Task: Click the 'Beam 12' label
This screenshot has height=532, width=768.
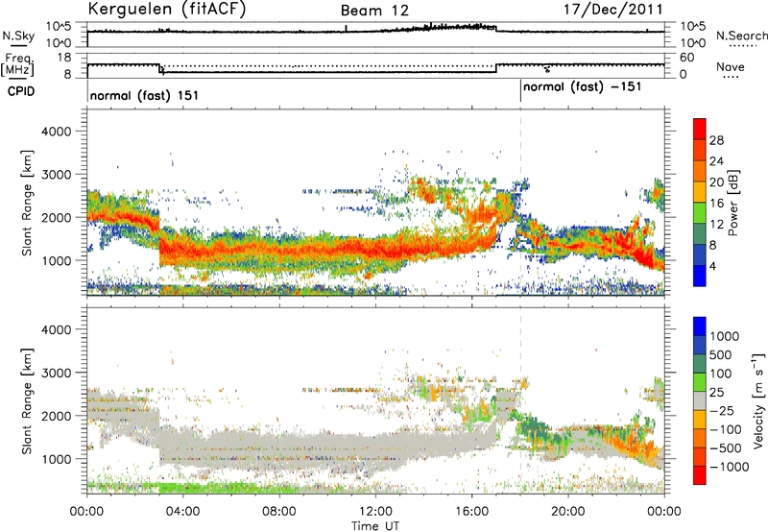Action: (x=374, y=11)
